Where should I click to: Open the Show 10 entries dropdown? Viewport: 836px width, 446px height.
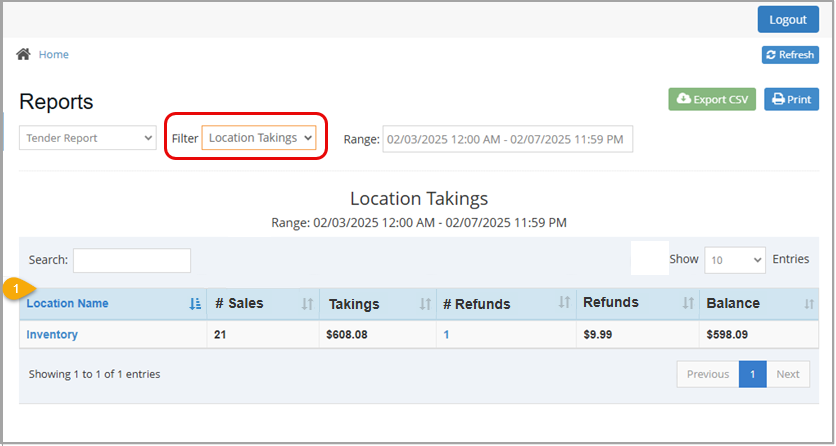click(x=735, y=260)
